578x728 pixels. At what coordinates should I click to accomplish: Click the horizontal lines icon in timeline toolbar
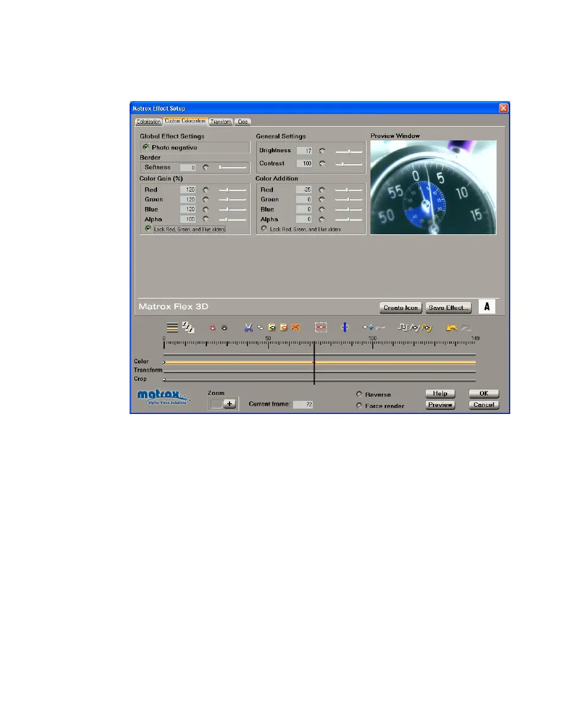(x=172, y=327)
